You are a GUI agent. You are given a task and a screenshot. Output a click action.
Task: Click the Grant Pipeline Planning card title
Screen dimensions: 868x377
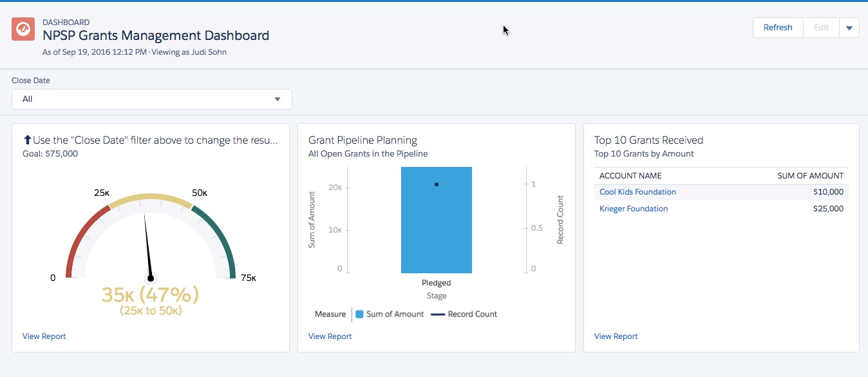click(363, 140)
